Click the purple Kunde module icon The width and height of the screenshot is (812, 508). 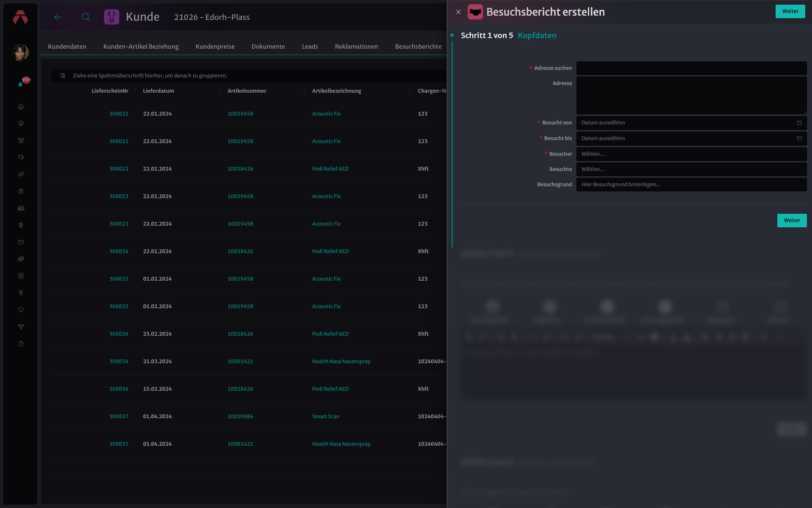(112, 17)
